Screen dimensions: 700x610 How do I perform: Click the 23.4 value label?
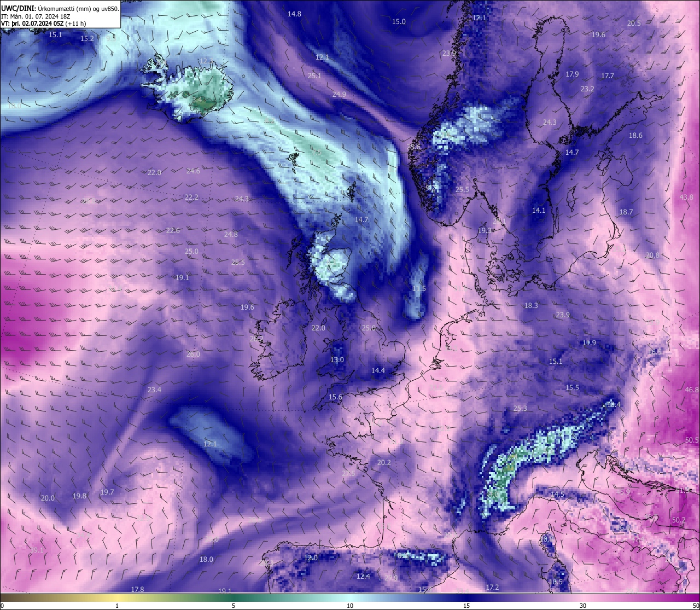(154, 390)
